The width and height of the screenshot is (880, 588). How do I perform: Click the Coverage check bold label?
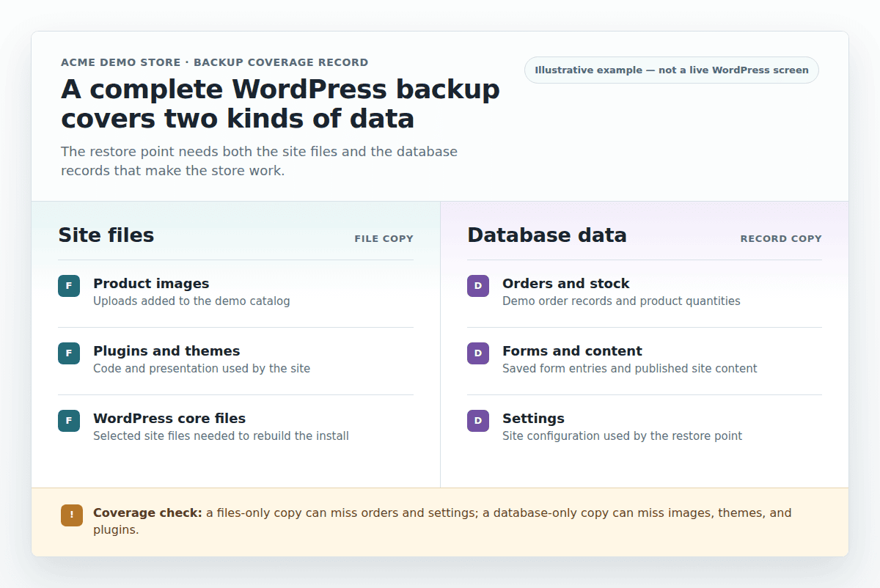point(147,513)
